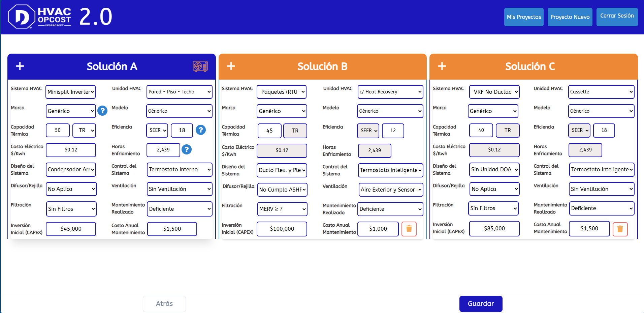
Task: Click the air conditioner icon in Solución A
Action: (200, 66)
